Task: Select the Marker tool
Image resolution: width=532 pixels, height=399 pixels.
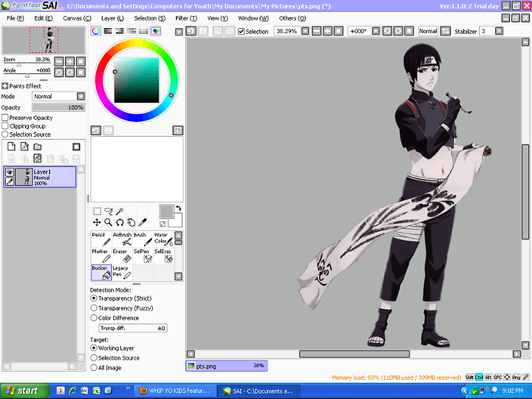Action: coord(101,256)
